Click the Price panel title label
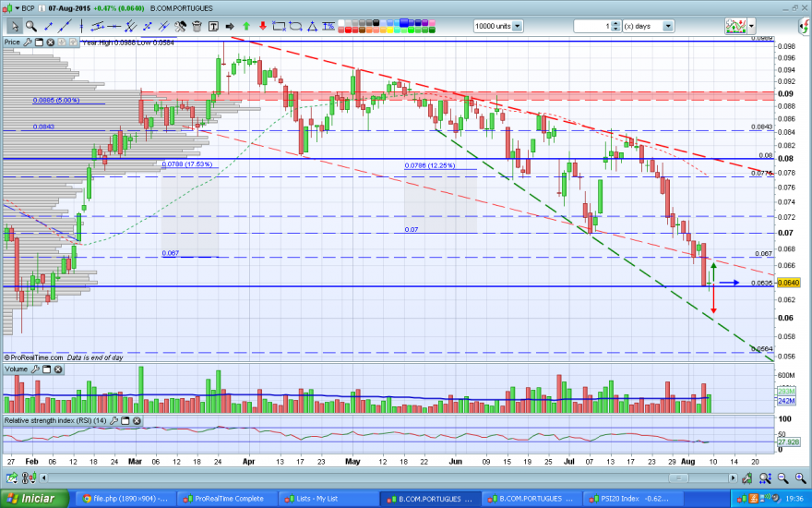This screenshot has width=812, height=508. [x=12, y=42]
